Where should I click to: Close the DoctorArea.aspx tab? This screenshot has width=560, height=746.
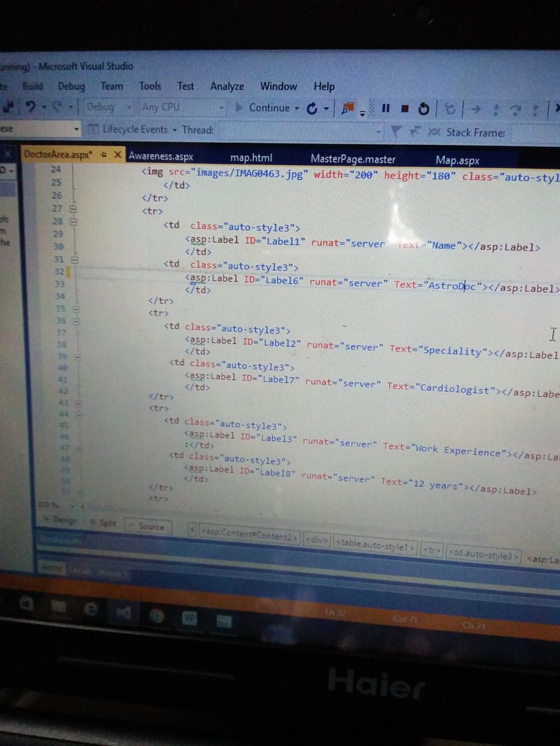tap(117, 155)
